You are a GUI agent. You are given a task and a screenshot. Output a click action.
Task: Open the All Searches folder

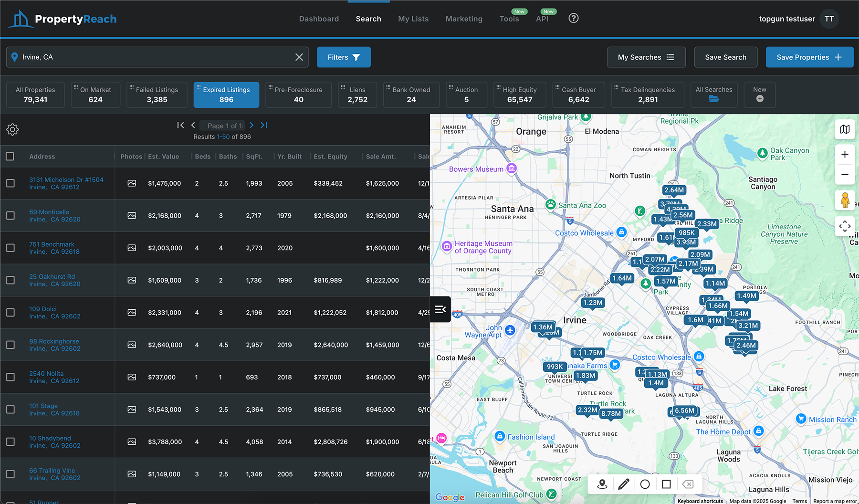coord(714,94)
